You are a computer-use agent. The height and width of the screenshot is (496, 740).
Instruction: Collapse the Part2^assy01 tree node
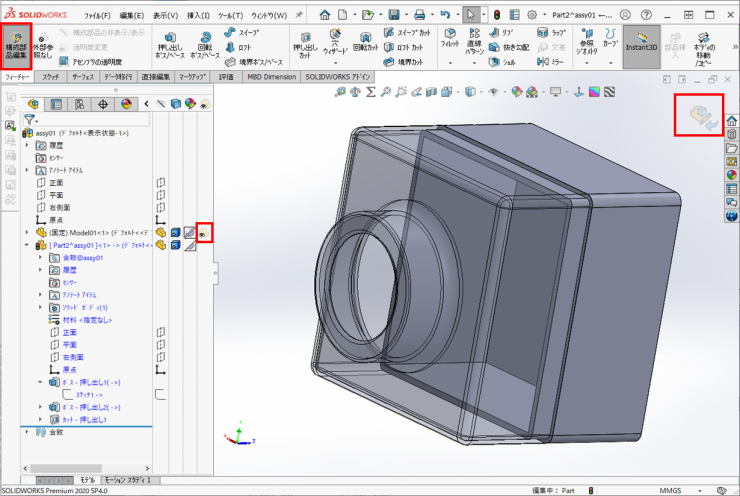point(27,245)
